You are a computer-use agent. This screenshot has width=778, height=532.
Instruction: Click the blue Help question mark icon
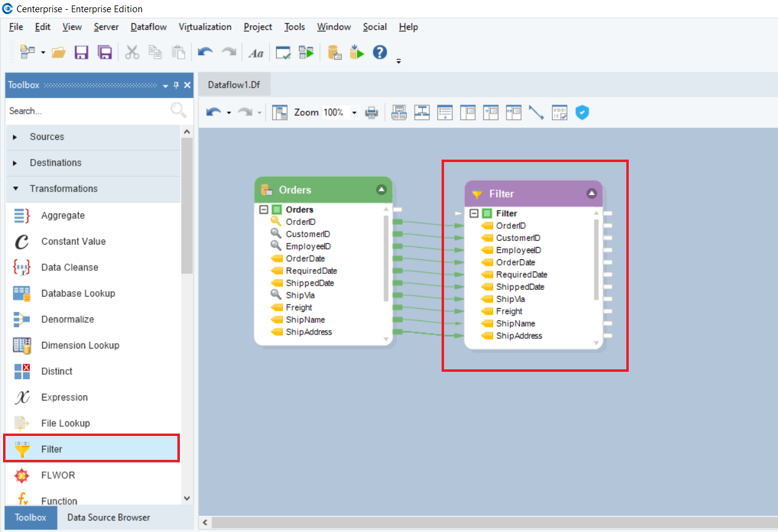click(x=380, y=53)
